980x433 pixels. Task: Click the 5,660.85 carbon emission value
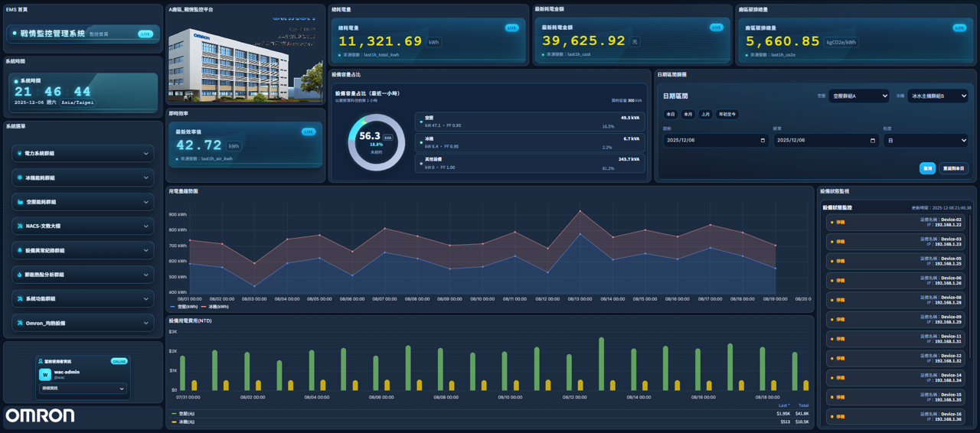(x=782, y=42)
